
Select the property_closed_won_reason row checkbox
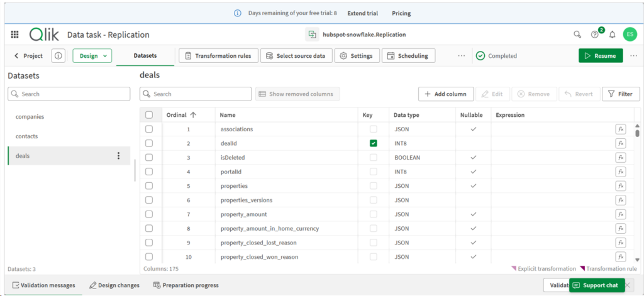point(149,256)
